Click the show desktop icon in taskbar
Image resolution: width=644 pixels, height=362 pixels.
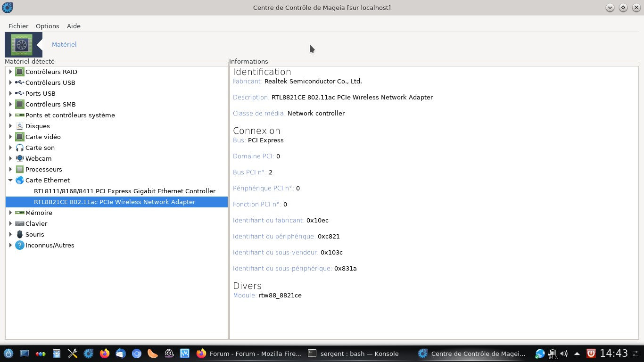click(x=24, y=354)
